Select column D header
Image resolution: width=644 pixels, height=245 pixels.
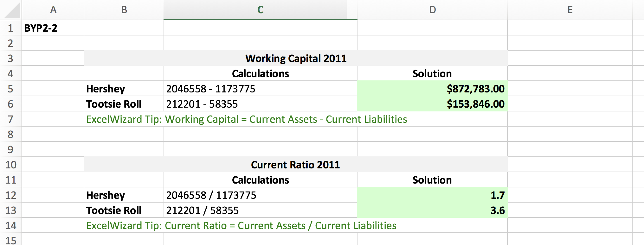(432, 10)
